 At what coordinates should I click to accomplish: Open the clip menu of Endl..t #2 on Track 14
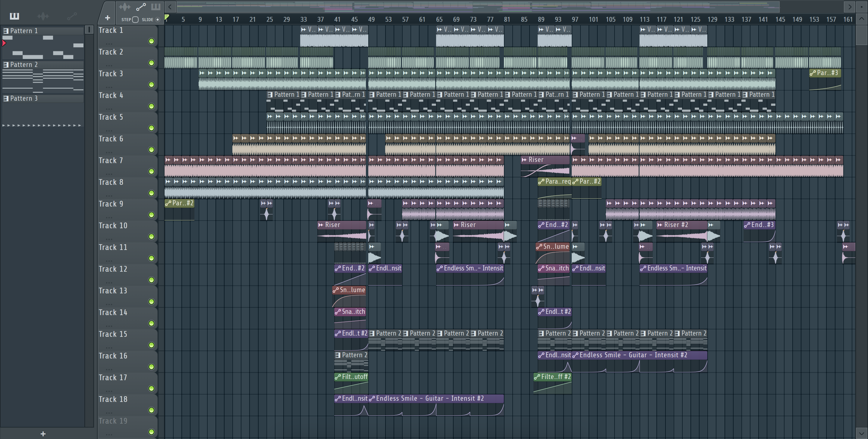click(x=541, y=312)
